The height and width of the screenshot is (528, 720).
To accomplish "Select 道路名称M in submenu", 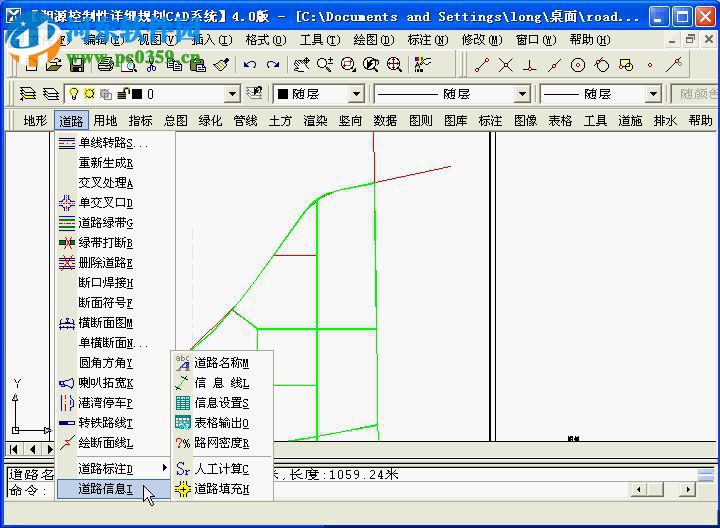I will (222, 363).
